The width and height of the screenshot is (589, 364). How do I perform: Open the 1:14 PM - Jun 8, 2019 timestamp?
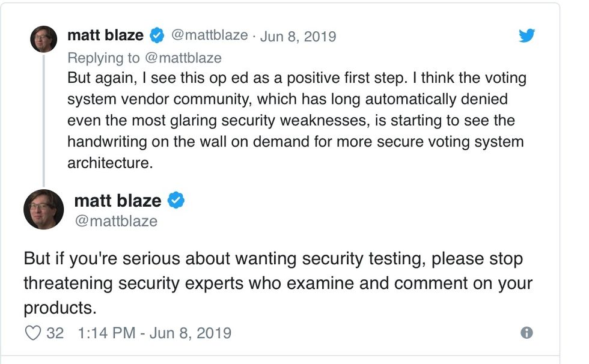click(x=154, y=333)
